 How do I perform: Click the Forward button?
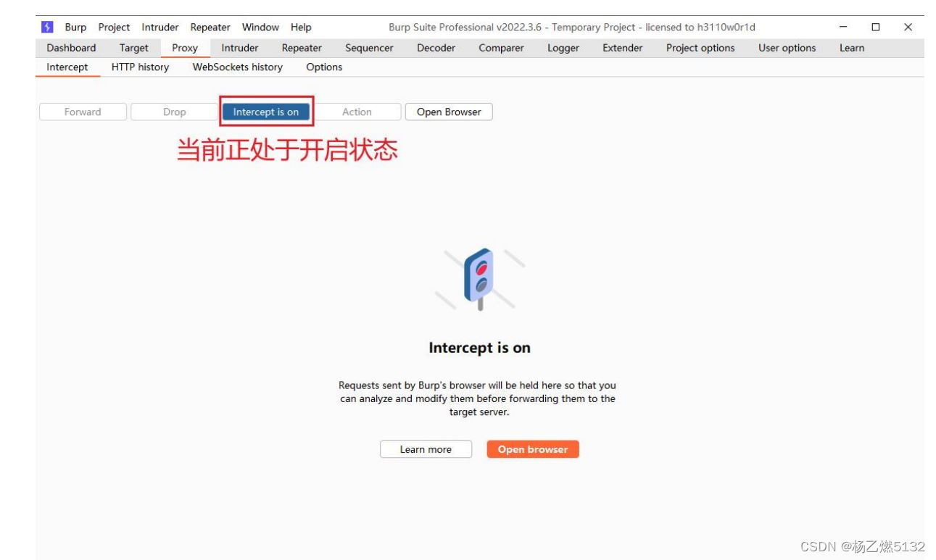[x=83, y=112]
